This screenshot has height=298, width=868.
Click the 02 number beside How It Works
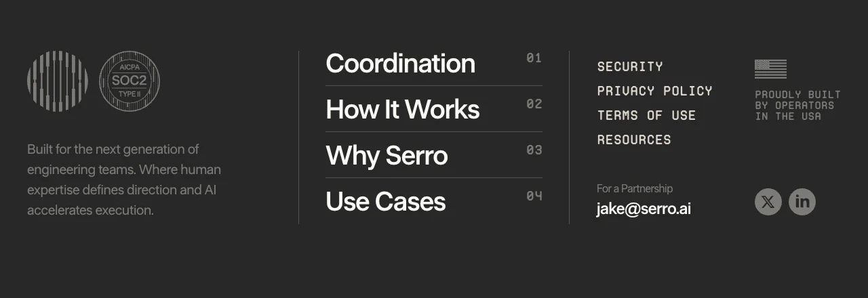pyautogui.click(x=534, y=104)
